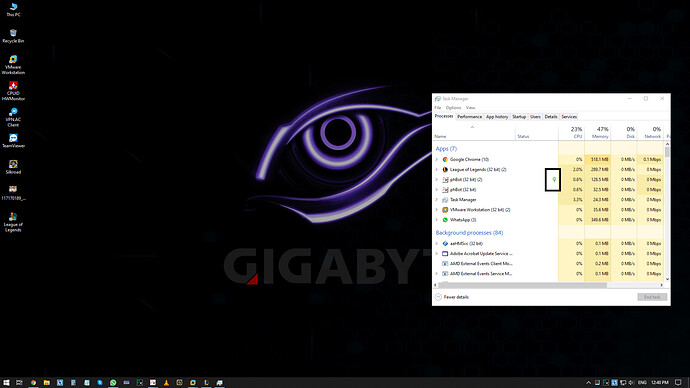Viewport: 690px width, 388px height.
Task: Open the image file desktop icon starting 117170189
Action: point(13,193)
